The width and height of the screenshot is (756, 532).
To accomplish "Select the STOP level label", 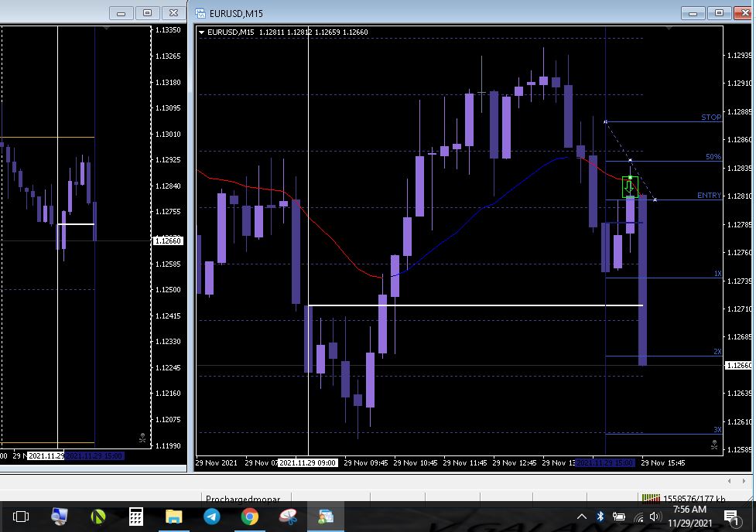I will coord(711,117).
